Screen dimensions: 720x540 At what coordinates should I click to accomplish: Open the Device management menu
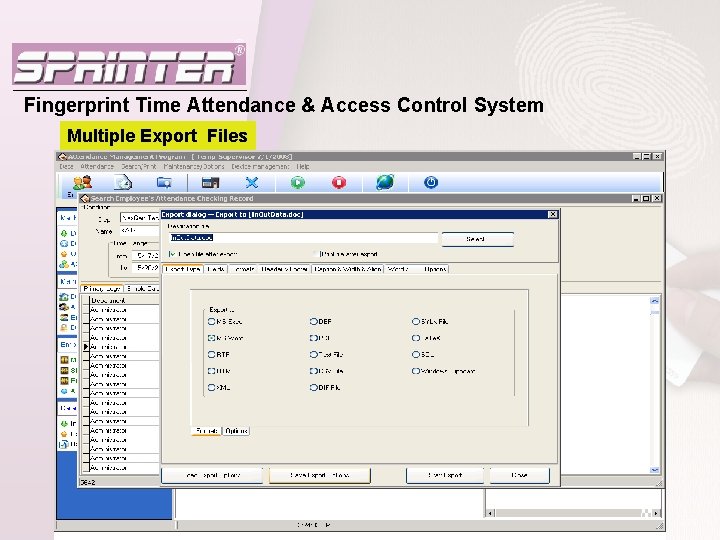(x=260, y=167)
